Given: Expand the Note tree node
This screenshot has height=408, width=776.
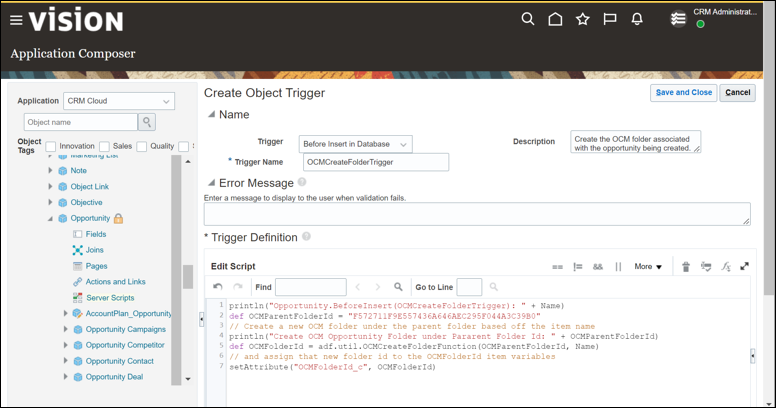Looking at the screenshot, I should 50,170.
